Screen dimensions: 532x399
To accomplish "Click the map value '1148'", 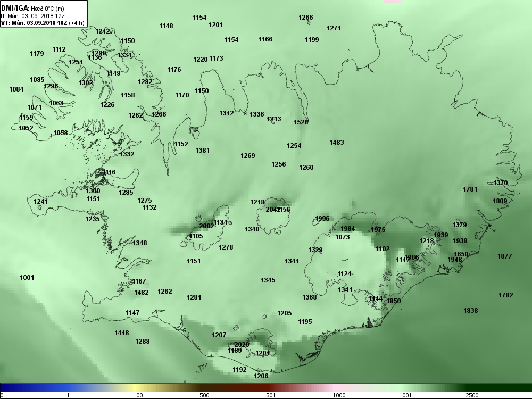I will (x=166, y=26).
